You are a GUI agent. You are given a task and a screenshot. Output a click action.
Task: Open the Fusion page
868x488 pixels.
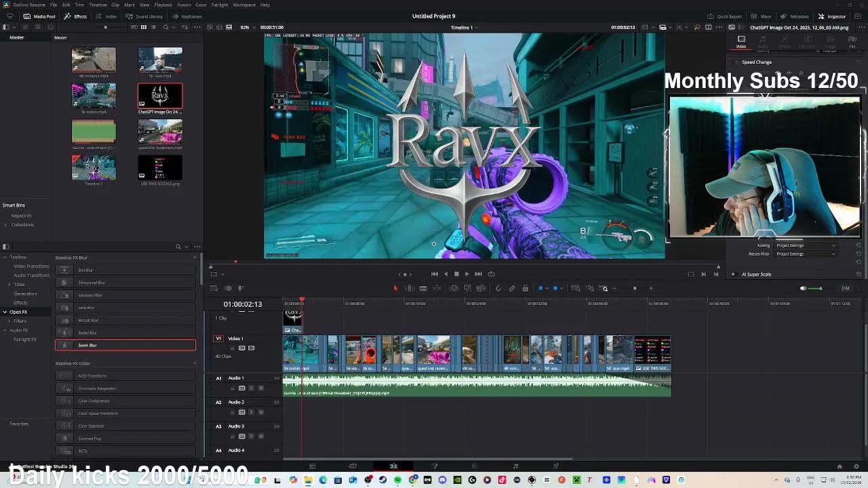coord(435,466)
